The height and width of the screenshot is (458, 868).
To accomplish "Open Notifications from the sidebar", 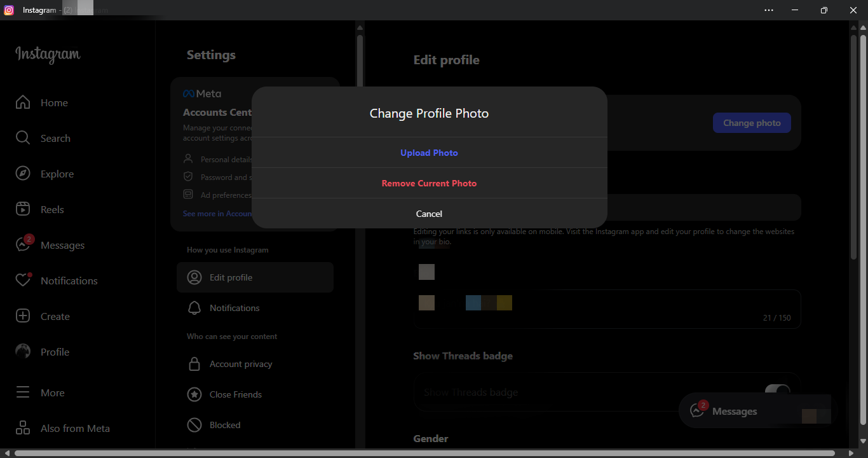I will (x=70, y=281).
